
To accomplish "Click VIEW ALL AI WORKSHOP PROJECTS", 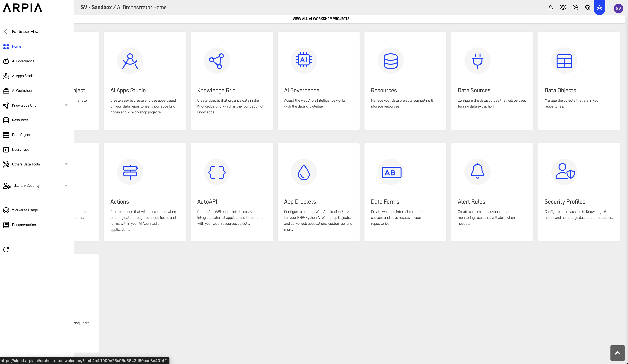I will click(x=321, y=19).
